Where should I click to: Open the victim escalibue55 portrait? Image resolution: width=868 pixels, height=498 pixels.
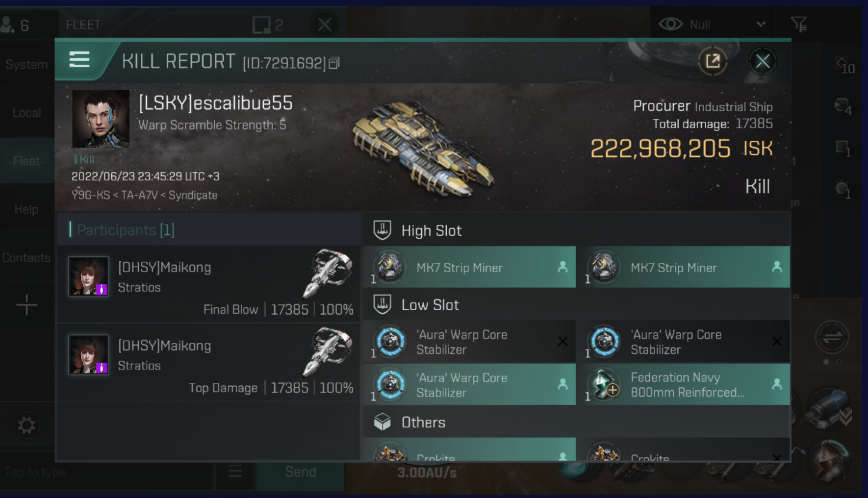click(x=101, y=119)
